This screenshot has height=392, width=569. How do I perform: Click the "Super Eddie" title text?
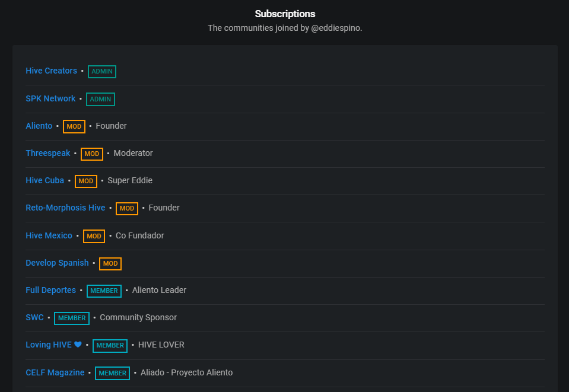coord(130,180)
